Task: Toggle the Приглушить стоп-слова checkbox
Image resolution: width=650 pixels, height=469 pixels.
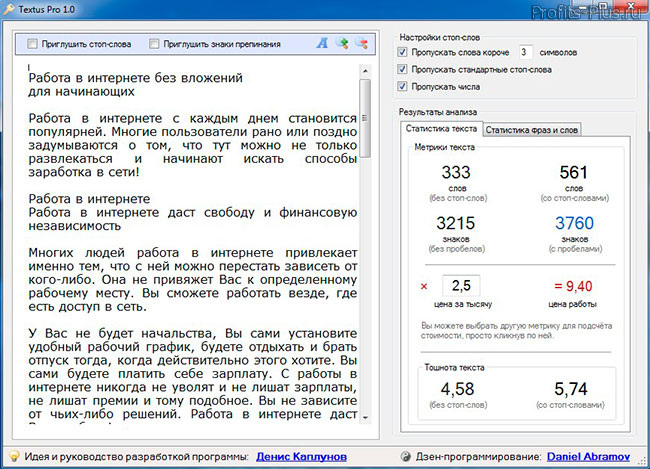Action: [x=32, y=44]
